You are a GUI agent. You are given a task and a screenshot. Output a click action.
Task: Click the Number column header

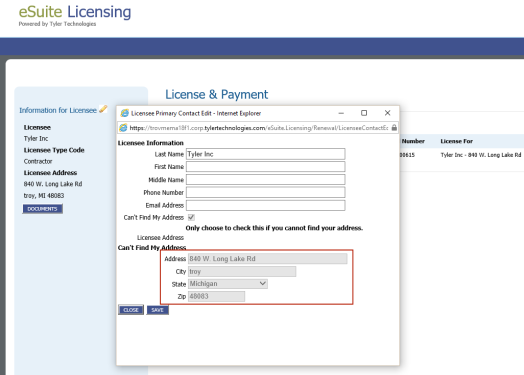[413, 141]
